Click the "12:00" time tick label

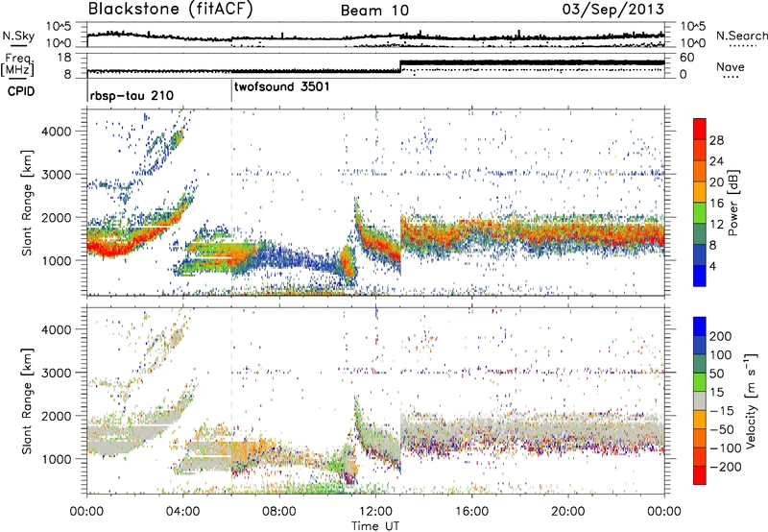pyautogui.click(x=375, y=512)
